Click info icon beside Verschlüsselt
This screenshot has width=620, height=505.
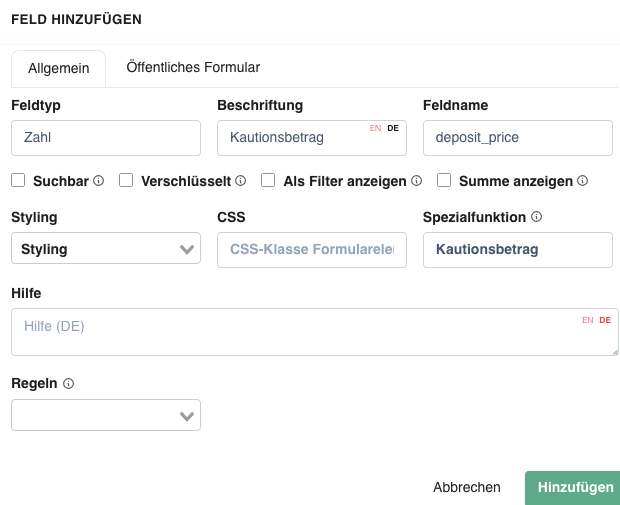tap(240, 181)
